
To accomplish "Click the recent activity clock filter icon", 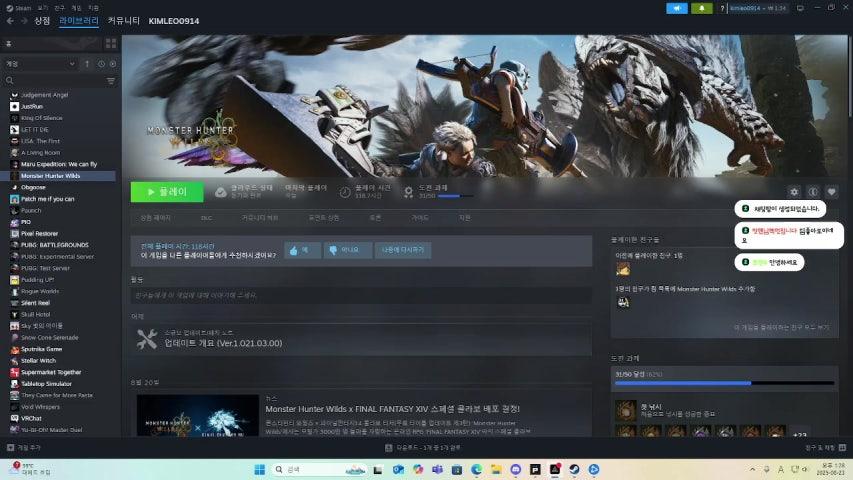I will [x=101, y=64].
